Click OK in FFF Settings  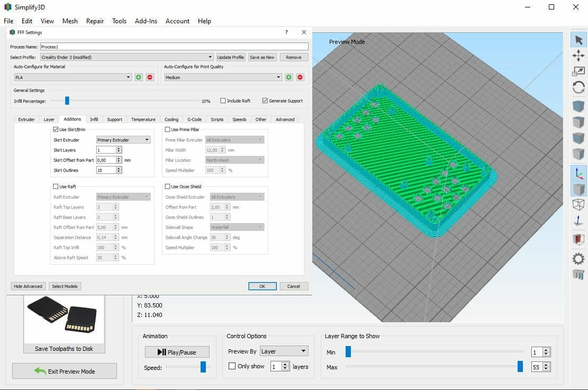[263, 286]
